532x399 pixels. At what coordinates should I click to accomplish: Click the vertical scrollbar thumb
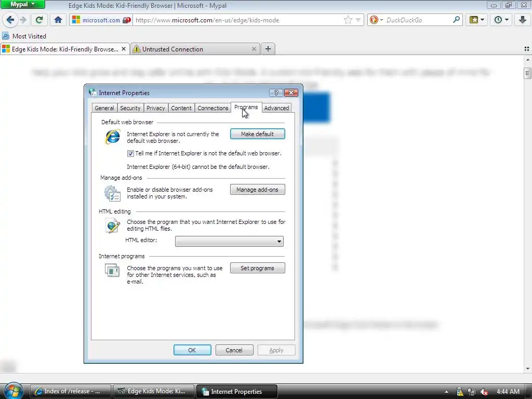tap(528, 73)
